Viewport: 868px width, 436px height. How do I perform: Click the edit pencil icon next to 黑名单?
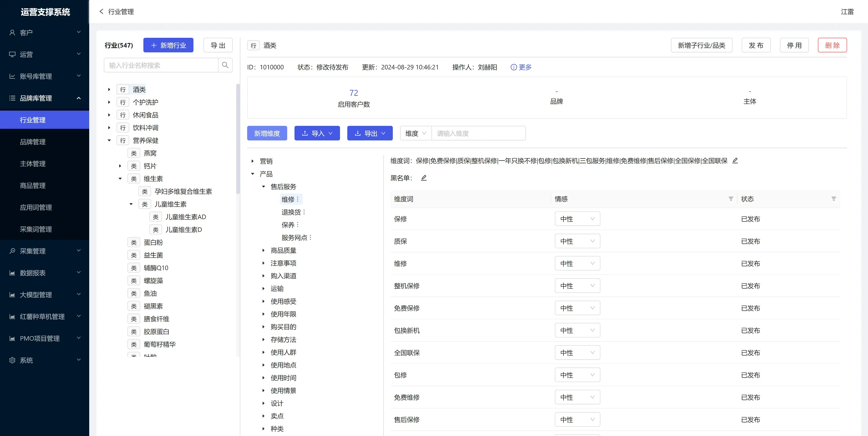click(424, 178)
